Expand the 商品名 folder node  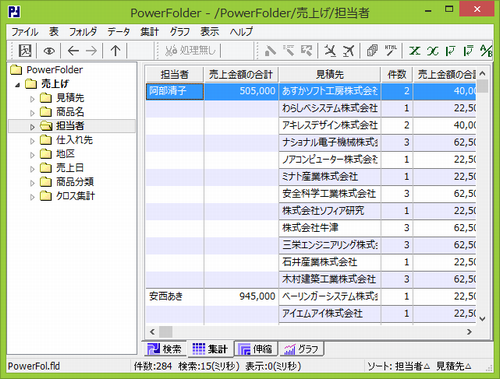pos(32,113)
